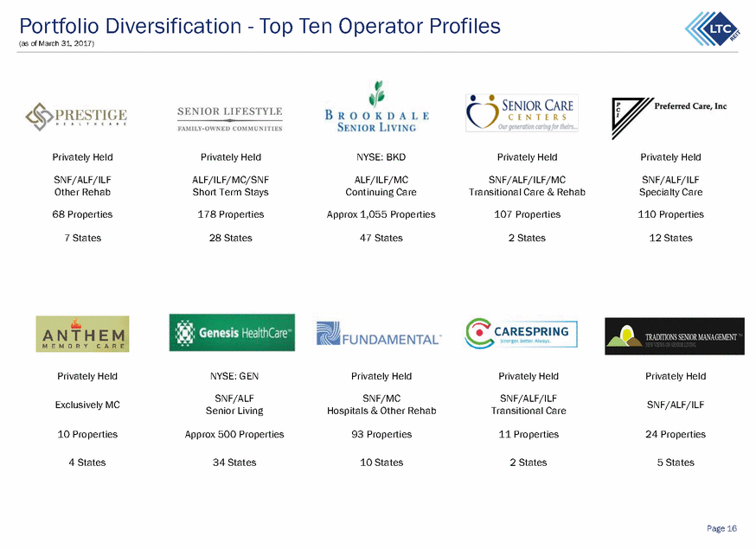Click 'Short Term Stays' text
The height and width of the screenshot is (549, 756).
[x=231, y=192]
